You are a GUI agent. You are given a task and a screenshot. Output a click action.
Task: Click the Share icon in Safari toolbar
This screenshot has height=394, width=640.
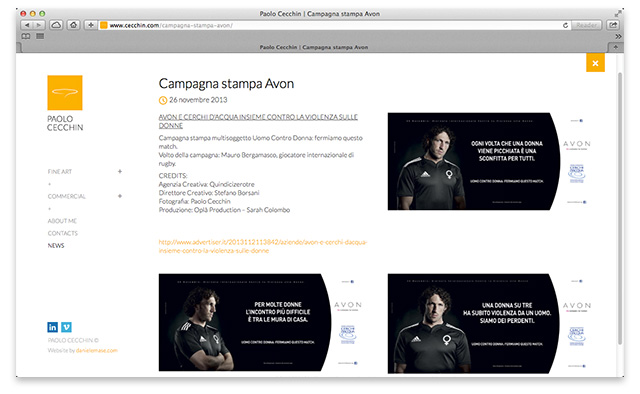click(x=613, y=25)
